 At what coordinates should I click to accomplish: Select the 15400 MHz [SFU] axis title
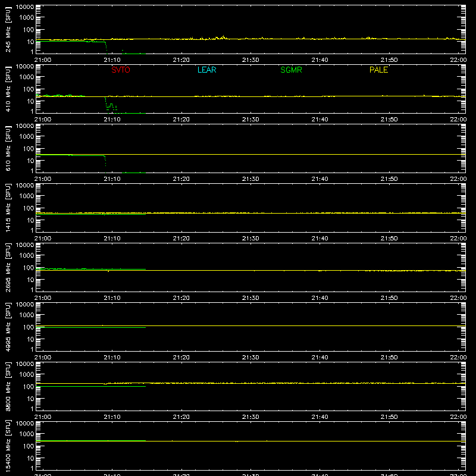(8, 446)
